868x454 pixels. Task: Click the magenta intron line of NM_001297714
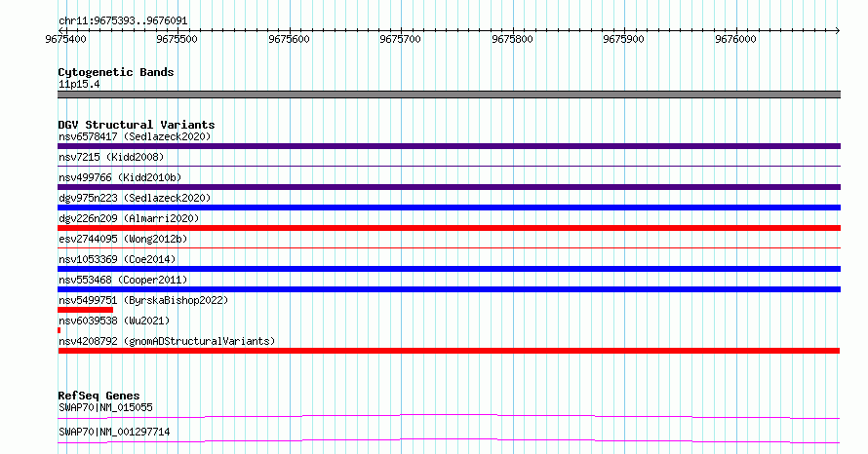449,440
